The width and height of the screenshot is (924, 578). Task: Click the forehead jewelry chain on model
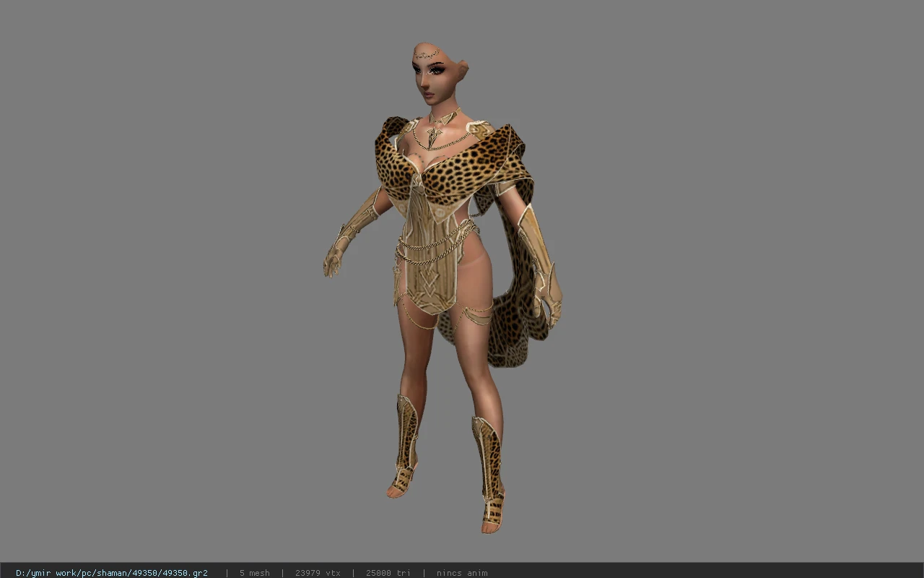click(x=428, y=53)
